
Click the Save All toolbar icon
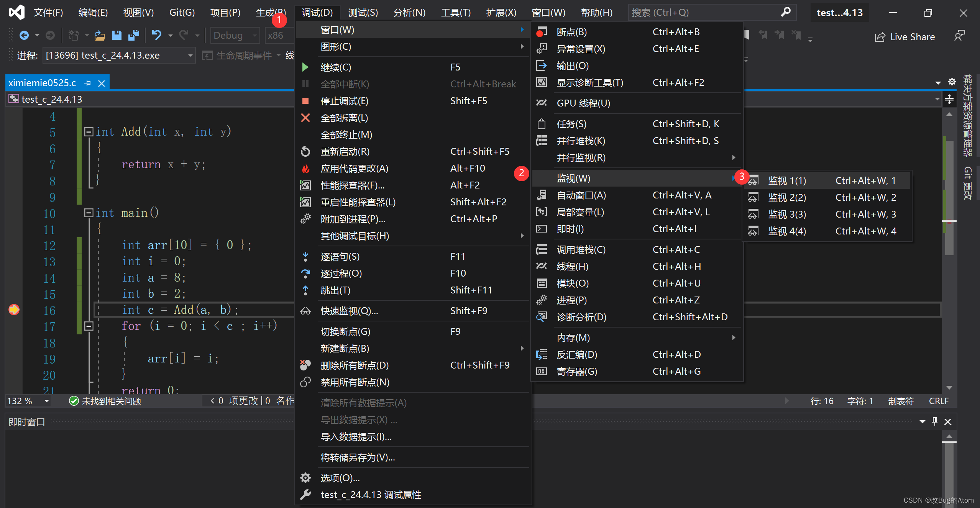point(133,35)
